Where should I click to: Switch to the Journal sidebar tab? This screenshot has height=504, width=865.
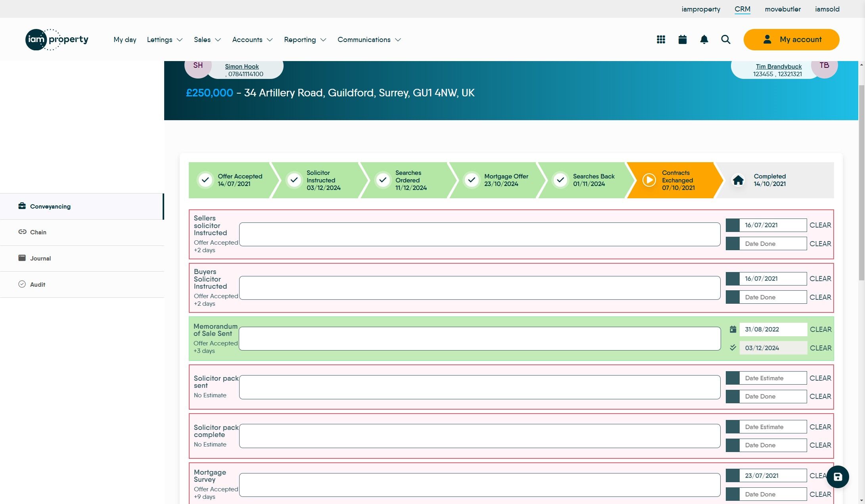tap(40, 259)
